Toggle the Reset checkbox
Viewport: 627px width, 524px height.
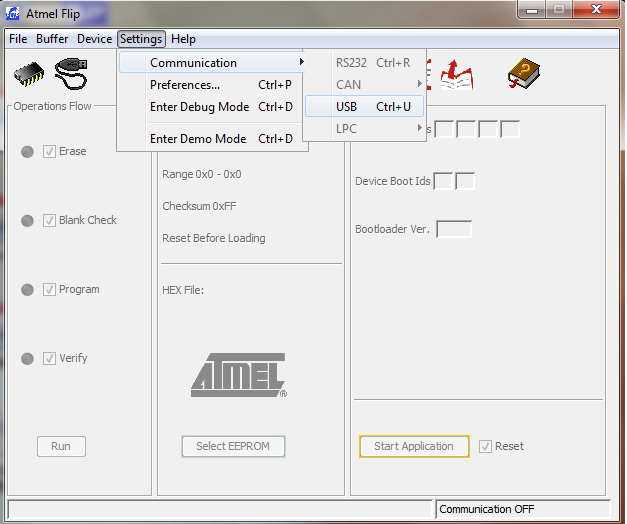[x=485, y=446]
